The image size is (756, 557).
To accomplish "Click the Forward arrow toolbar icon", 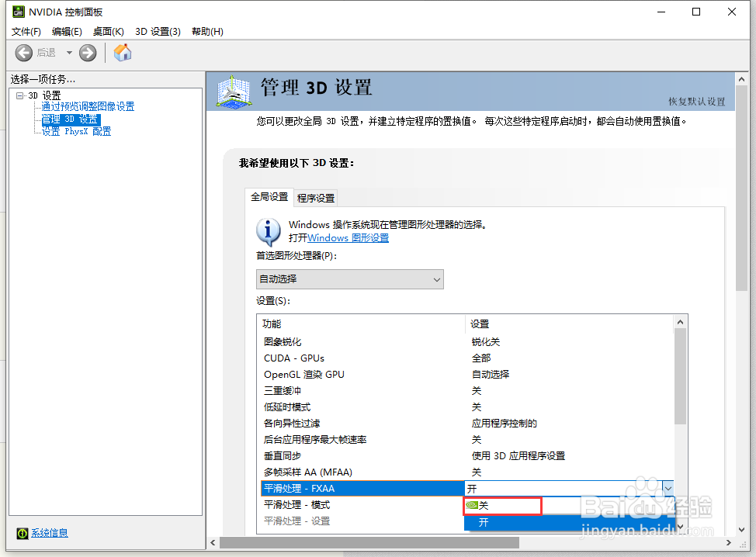I will tap(88, 53).
